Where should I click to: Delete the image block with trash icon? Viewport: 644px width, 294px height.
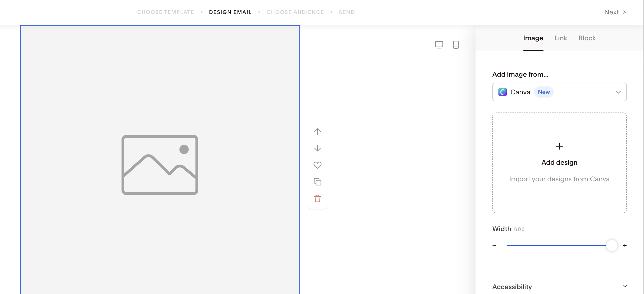tap(317, 198)
